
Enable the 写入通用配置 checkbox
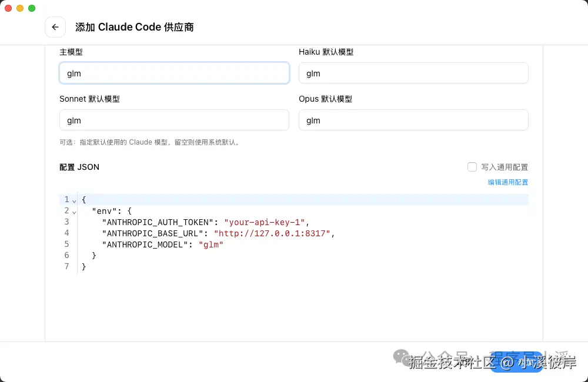[472, 167]
